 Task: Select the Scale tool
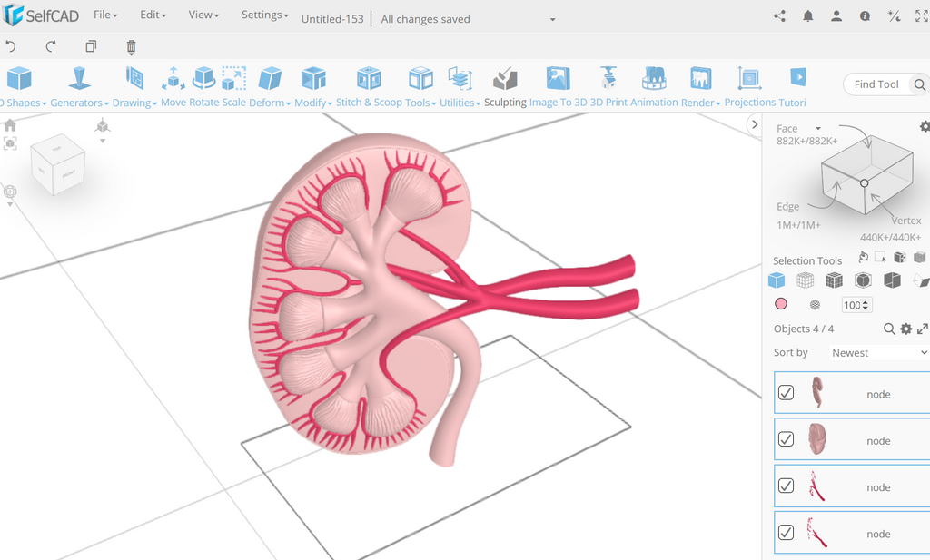pos(231,86)
